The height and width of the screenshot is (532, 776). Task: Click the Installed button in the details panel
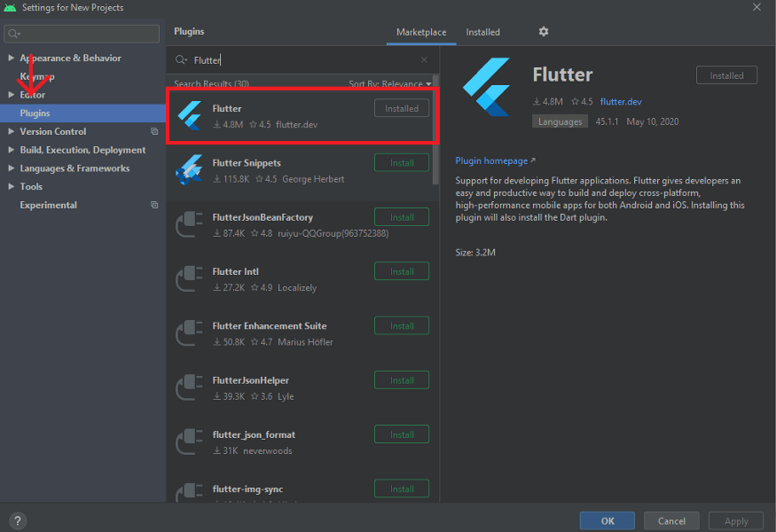[x=726, y=75]
